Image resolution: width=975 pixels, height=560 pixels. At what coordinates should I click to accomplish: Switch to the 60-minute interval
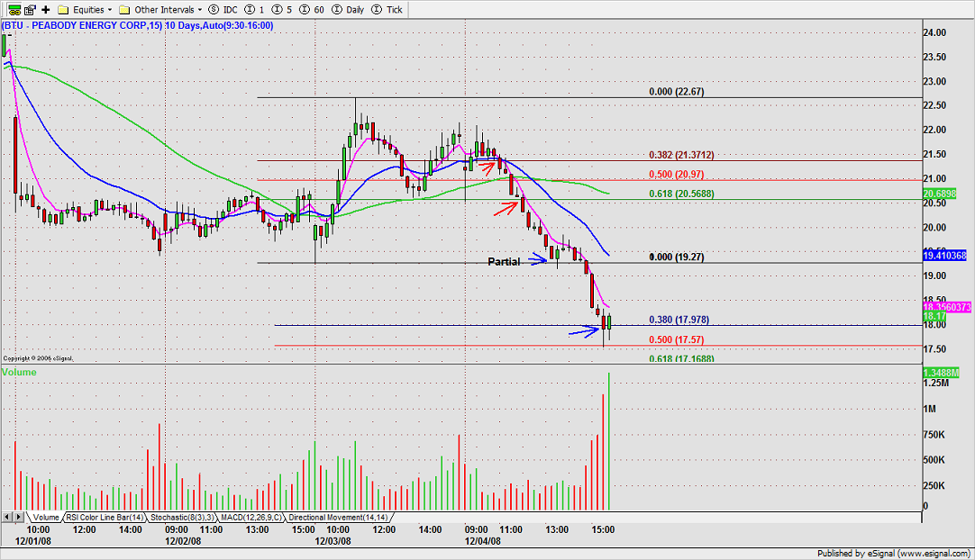click(312, 9)
